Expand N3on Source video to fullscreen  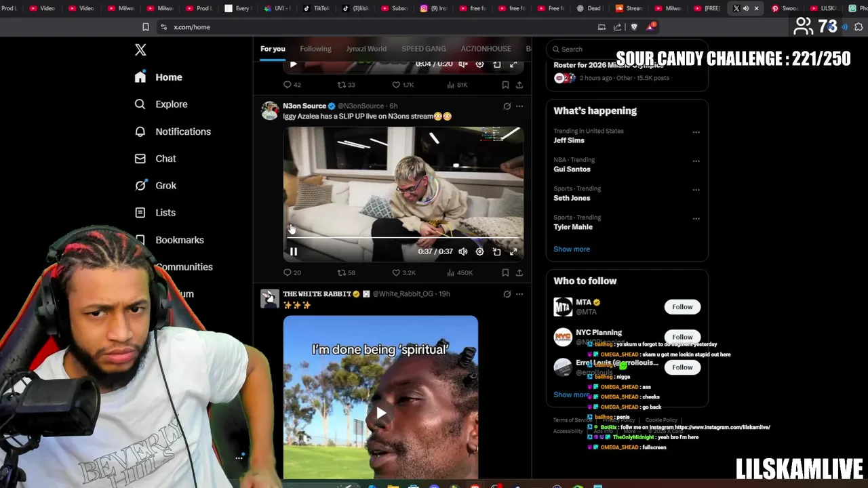pos(513,251)
